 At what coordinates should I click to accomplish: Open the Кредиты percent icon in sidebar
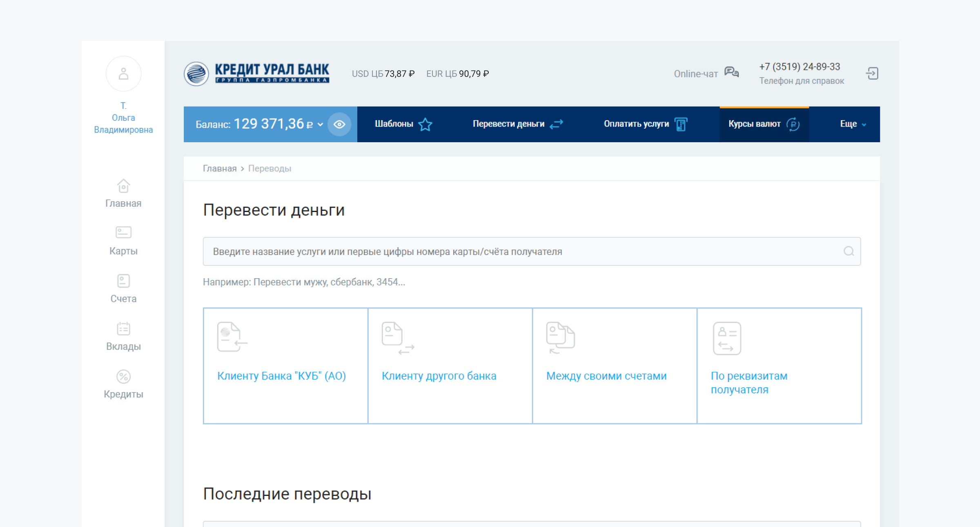point(123,376)
